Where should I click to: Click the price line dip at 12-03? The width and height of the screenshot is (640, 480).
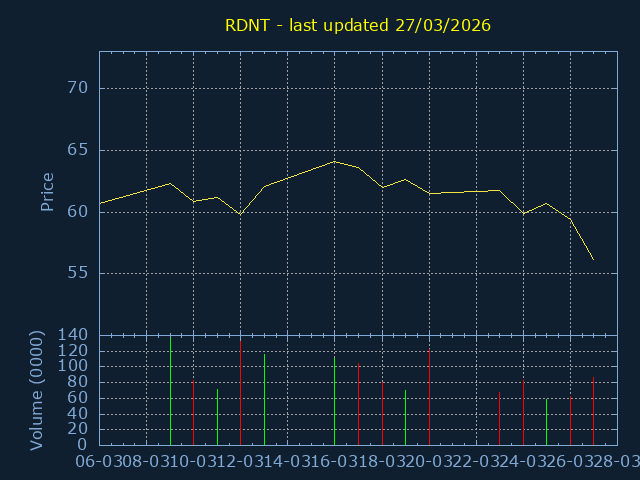tap(240, 214)
